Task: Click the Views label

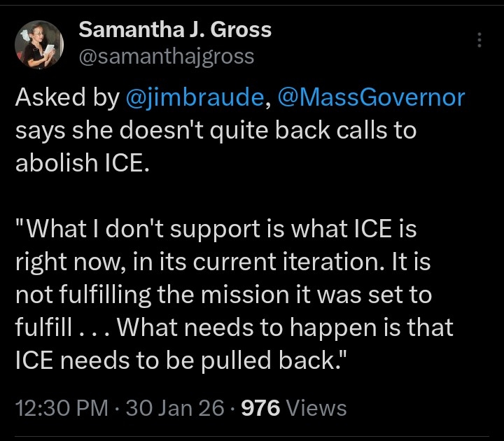Action: (316, 407)
